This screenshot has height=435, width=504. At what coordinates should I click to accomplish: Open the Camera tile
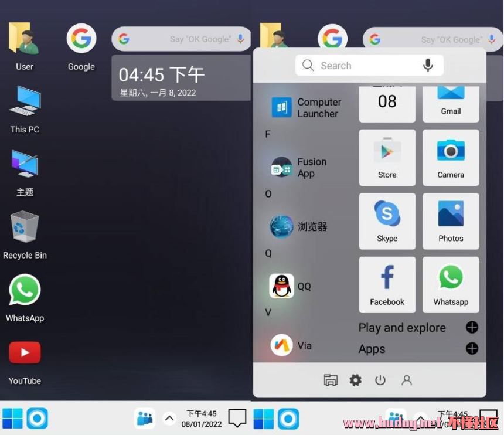451,158
